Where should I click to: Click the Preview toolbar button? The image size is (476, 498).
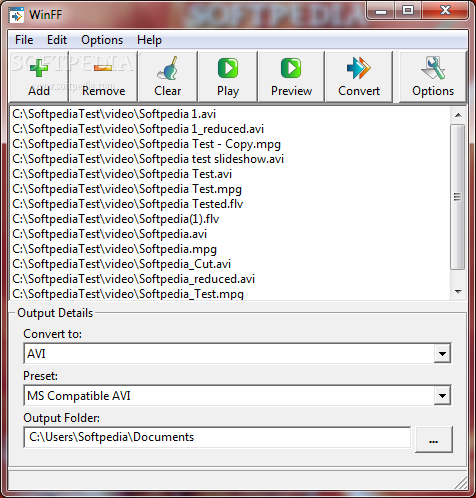pyautogui.click(x=291, y=77)
